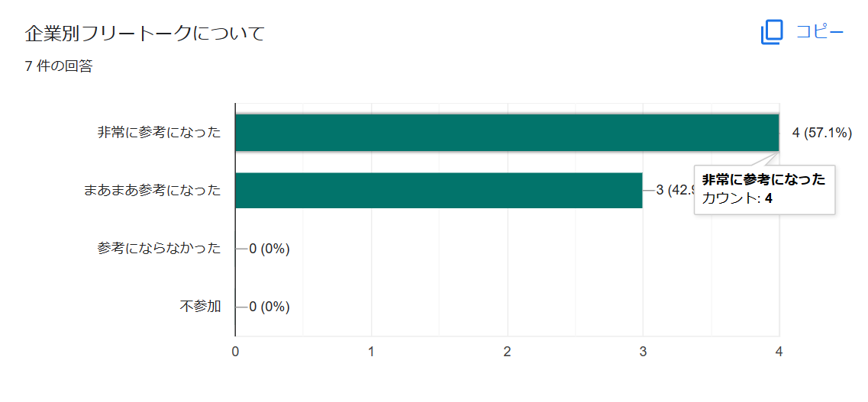The image size is (868, 402).
Task: Click 参考にならなかった 0 (0%) value label
Action: coord(269,249)
